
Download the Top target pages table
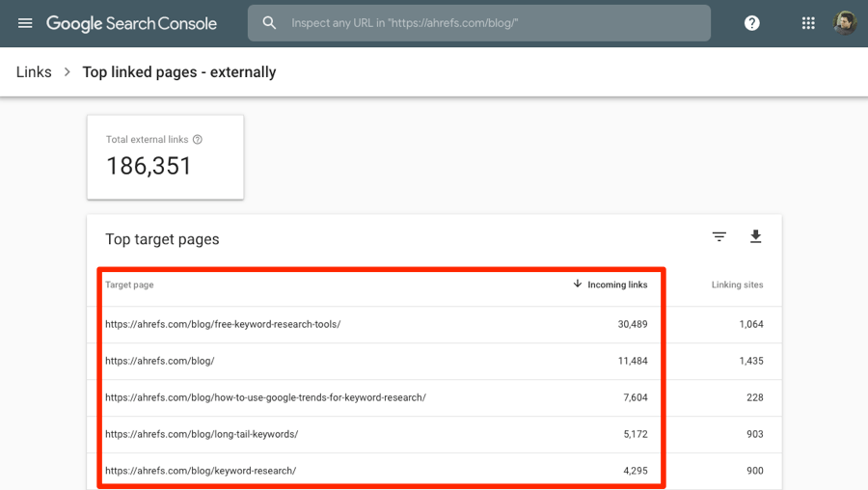[x=756, y=237]
